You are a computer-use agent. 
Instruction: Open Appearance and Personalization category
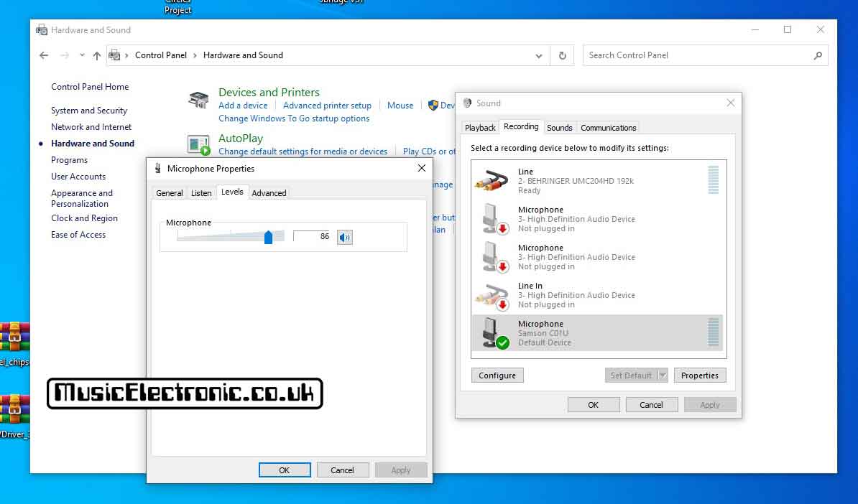[x=81, y=198]
